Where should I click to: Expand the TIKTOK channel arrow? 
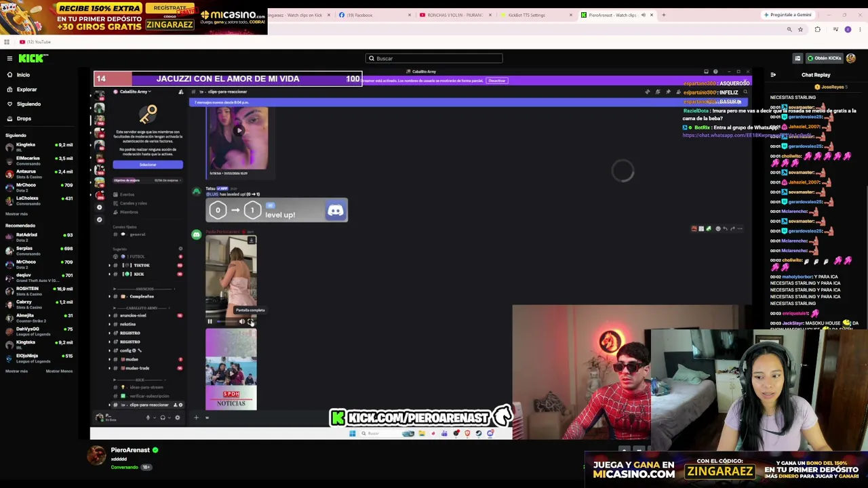(110, 265)
